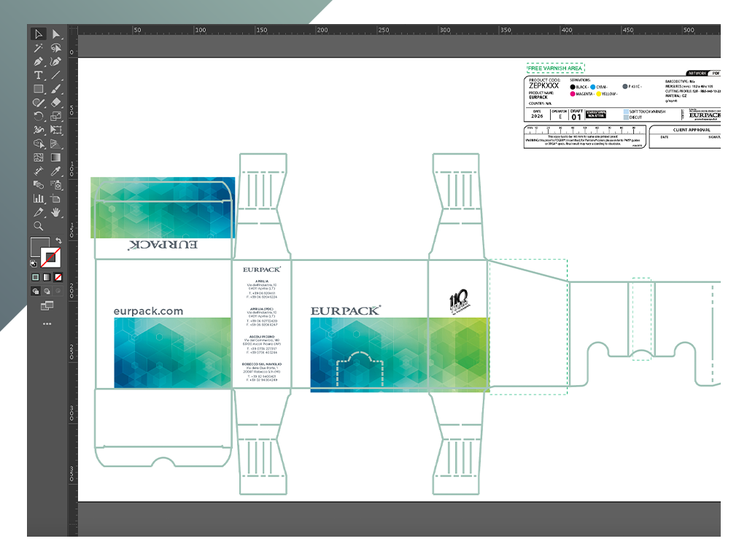Click the Fill color swatch
The image size is (747, 560).
point(39,246)
